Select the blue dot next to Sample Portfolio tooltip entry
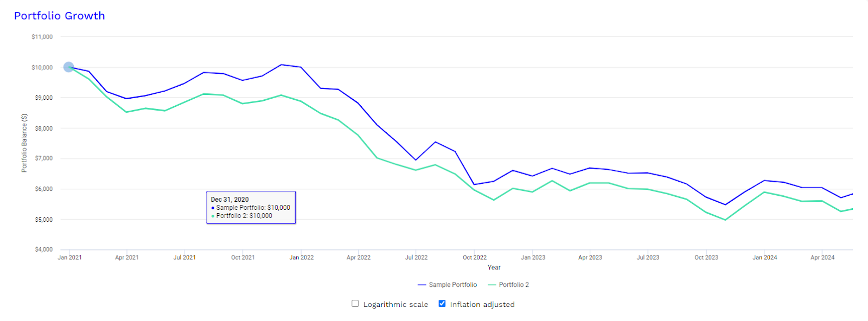The height and width of the screenshot is (321, 868). point(212,207)
